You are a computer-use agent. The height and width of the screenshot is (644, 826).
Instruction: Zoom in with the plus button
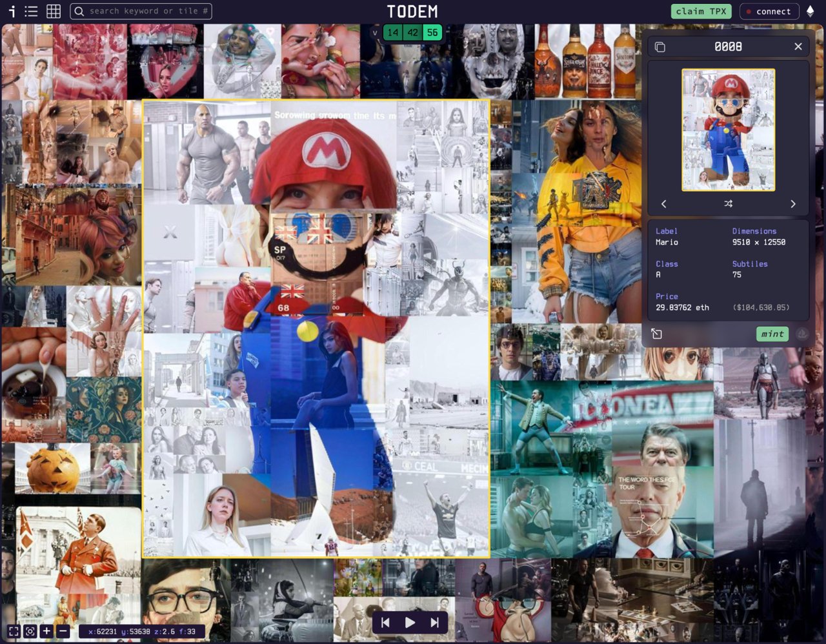pos(46,631)
